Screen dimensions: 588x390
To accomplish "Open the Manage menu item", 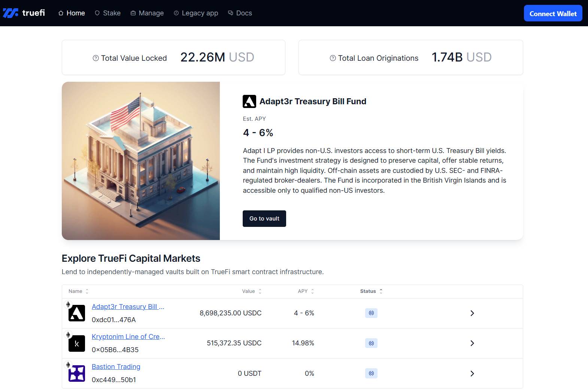I will tap(147, 13).
